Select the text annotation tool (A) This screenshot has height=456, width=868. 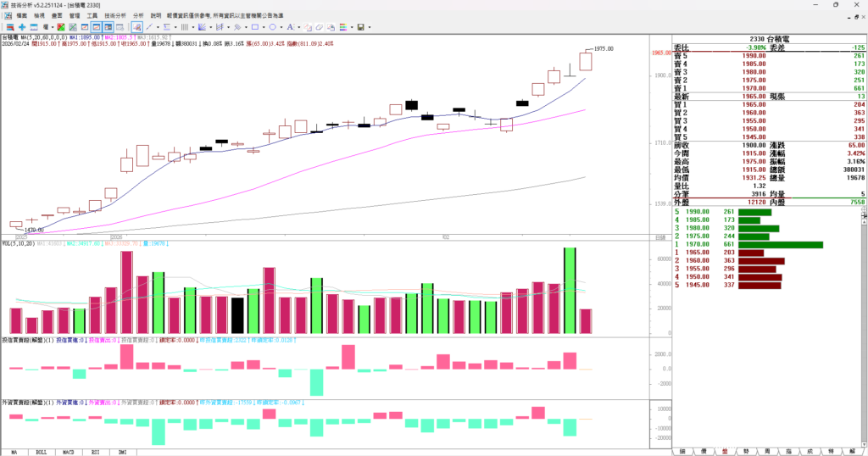coord(289,27)
